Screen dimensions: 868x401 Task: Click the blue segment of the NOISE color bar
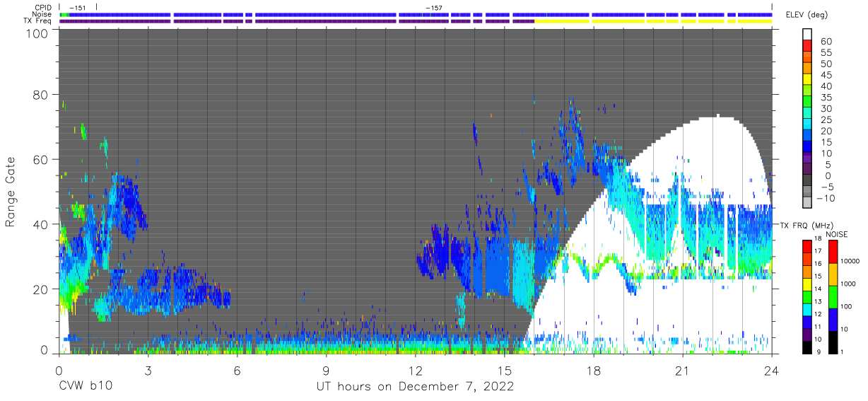(x=833, y=320)
